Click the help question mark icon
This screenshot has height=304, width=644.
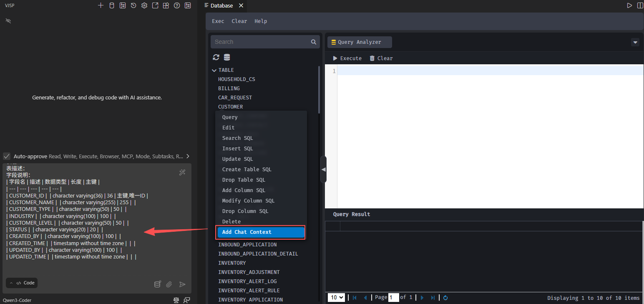177,5
